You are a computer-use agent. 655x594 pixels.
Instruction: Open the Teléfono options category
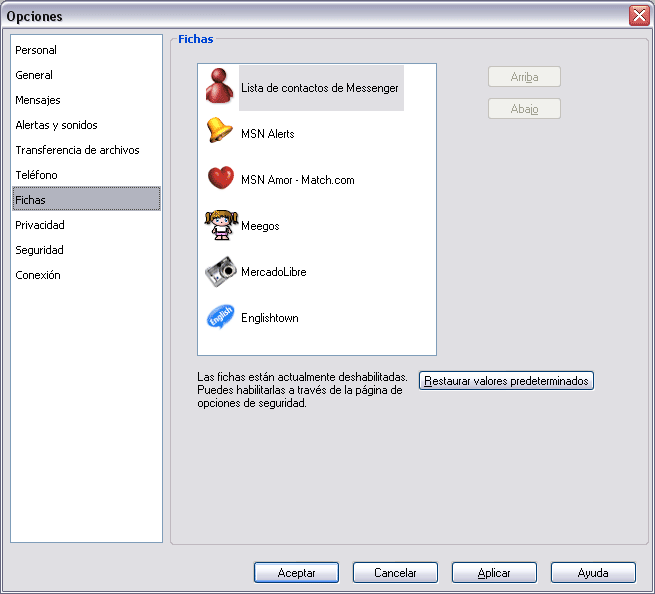86,175
